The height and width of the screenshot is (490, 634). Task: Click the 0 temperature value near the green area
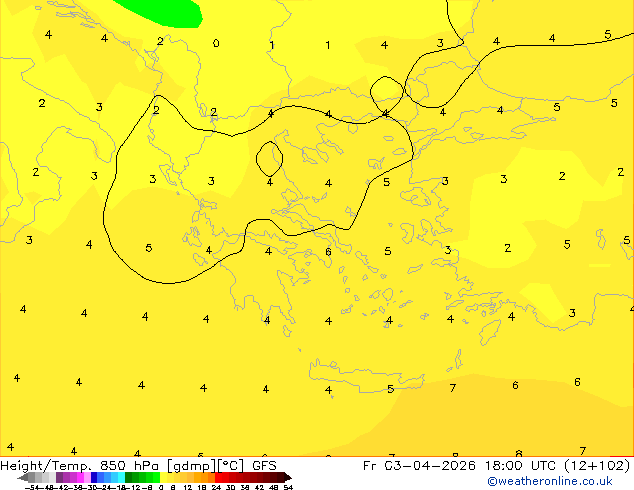[216, 43]
